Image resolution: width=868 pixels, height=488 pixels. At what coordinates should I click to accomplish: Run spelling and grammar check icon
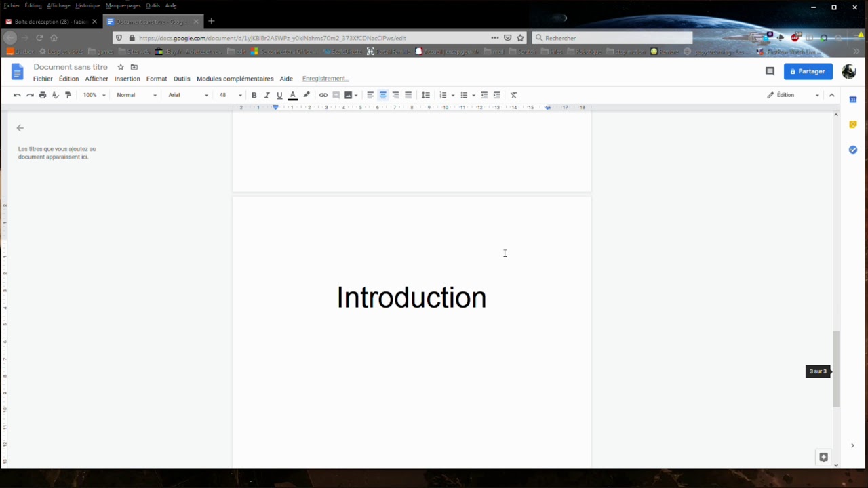click(56, 95)
